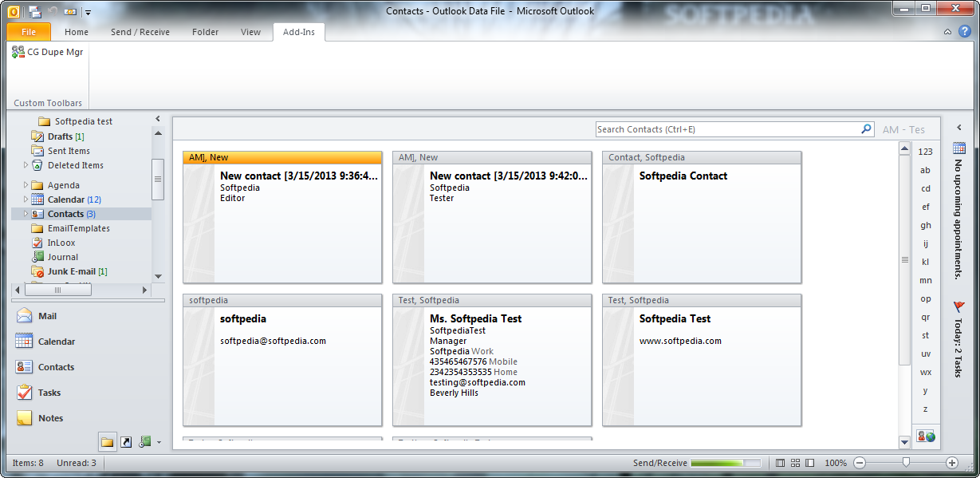Screen dimensions: 980x478
Task: Click the Shortcuts icon
Action: pos(126,441)
